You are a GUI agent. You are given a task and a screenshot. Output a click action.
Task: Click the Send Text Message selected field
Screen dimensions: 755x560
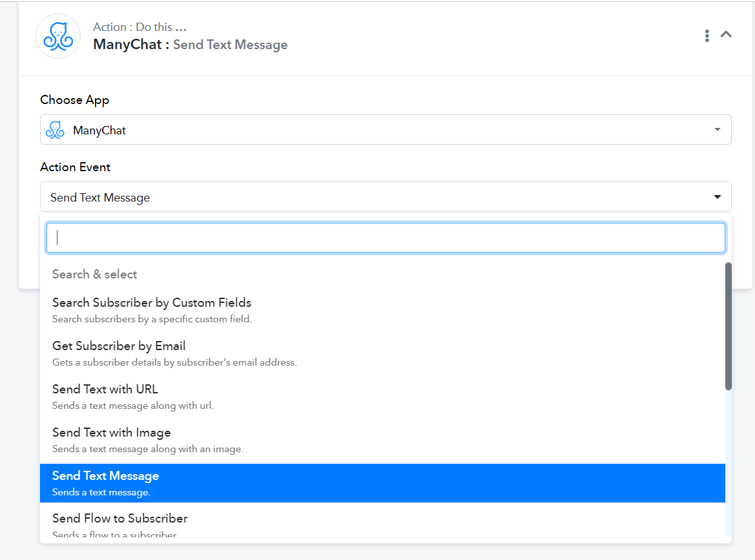click(x=386, y=196)
